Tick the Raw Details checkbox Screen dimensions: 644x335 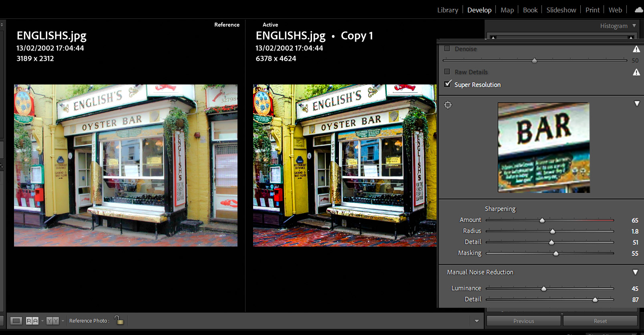point(447,72)
